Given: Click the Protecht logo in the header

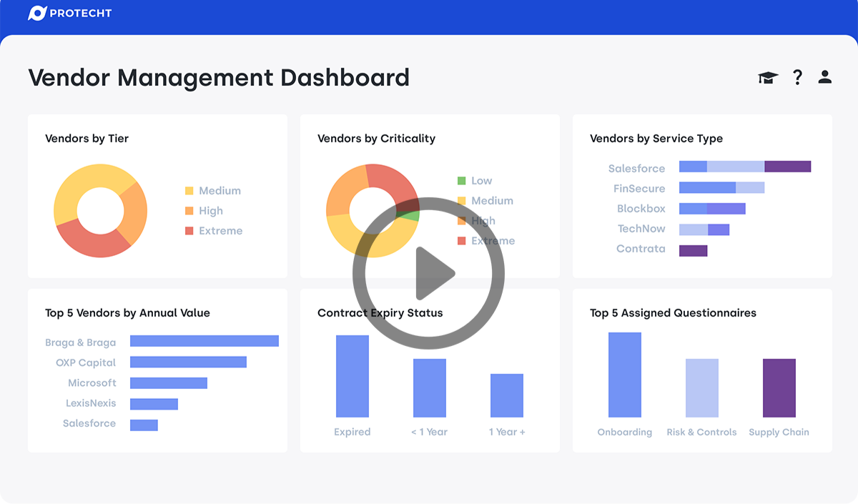Looking at the screenshot, I should [x=69, y=13].
